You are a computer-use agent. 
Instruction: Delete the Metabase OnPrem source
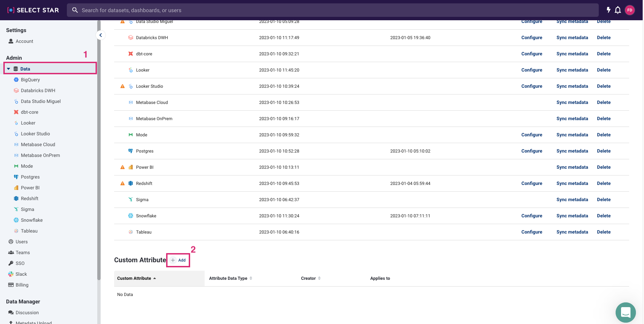603,119
